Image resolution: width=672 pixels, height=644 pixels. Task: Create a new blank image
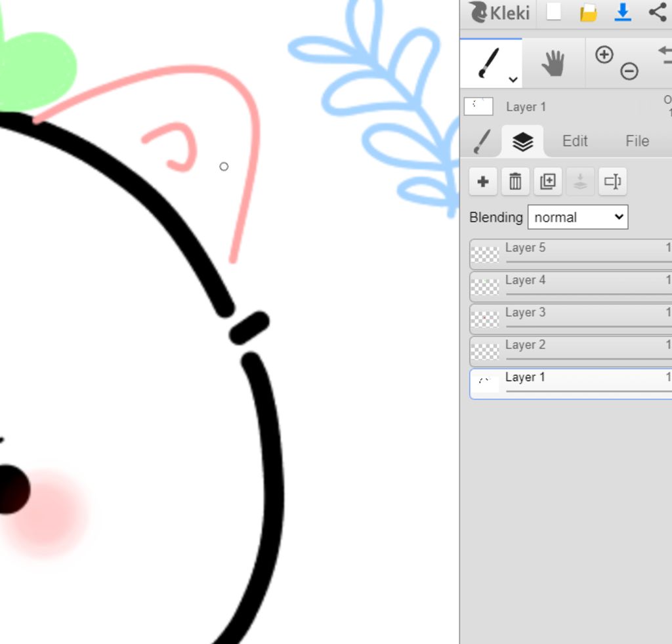tap(554, 12)
